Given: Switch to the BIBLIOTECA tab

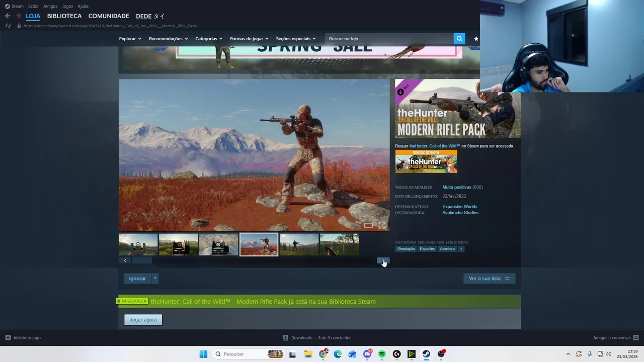Looking at the screenshot, I should (64, 16).
